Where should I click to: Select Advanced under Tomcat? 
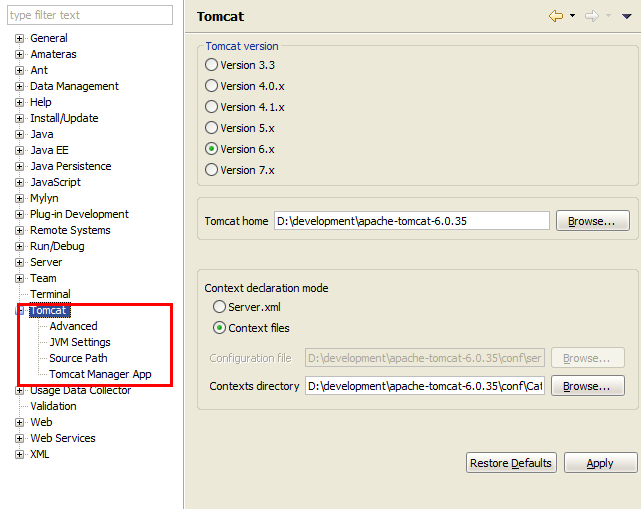(x=73, y=326)
